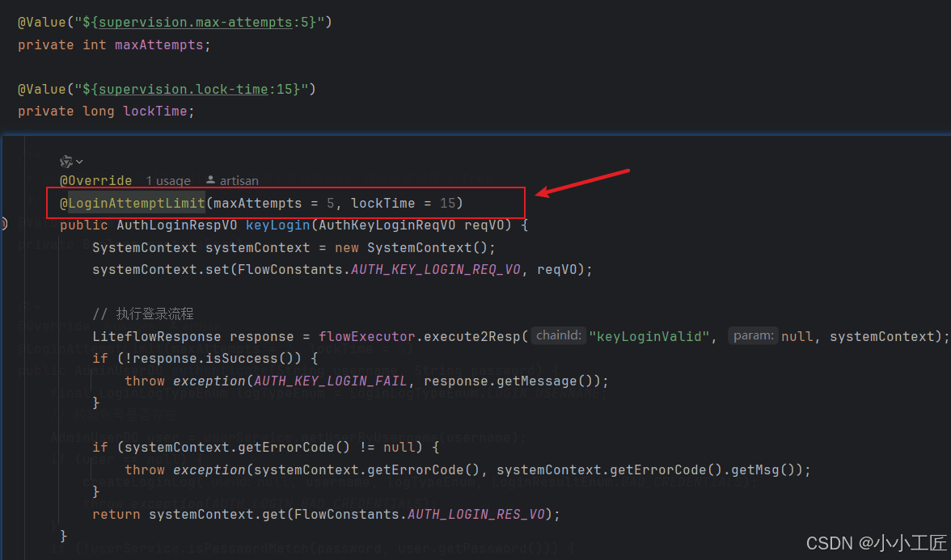Expand the dropdown chevron beside the AI icon
The image size is (951, 560).
79,162
